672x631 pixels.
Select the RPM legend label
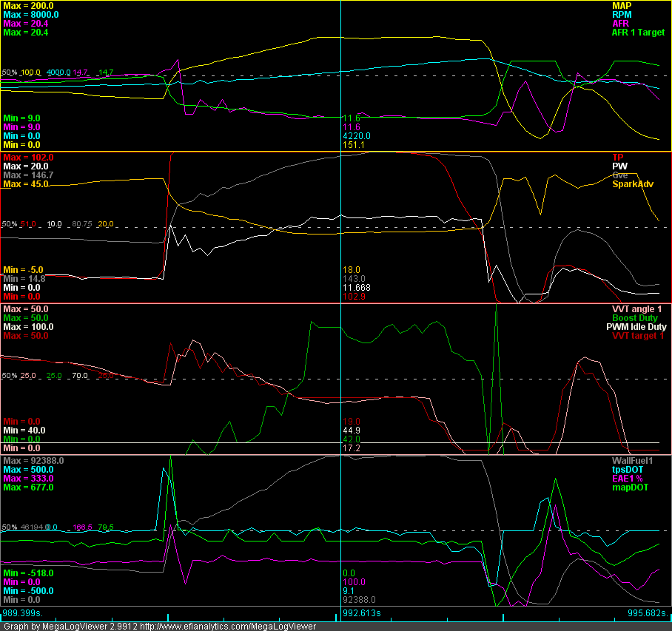coord(622,15)
